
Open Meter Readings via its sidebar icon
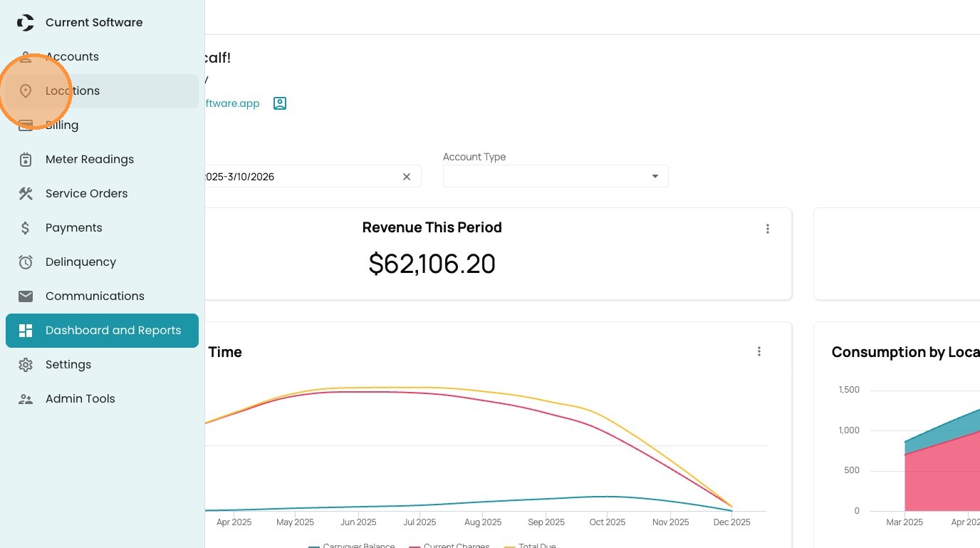tap(26, 160)
